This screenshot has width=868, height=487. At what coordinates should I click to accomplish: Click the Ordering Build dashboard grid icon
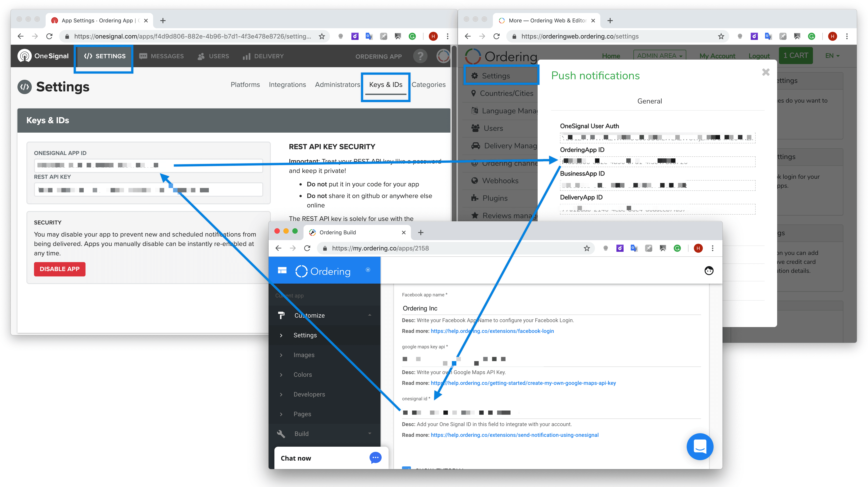tap(282, 270)
